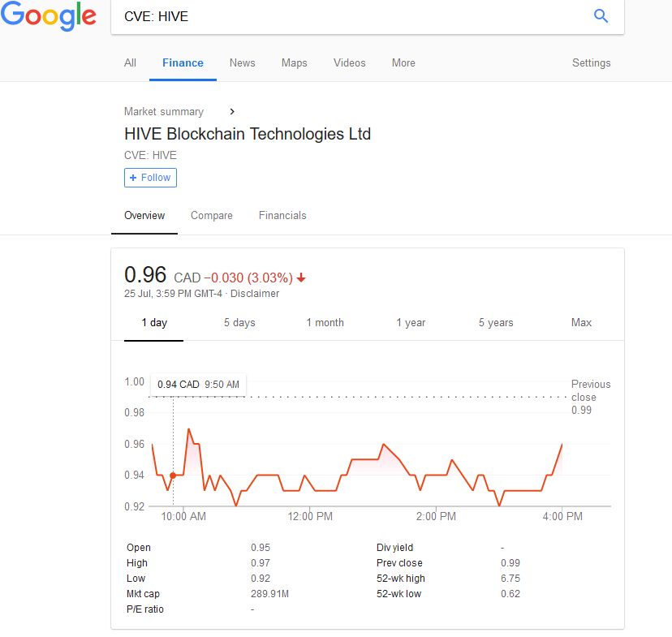The image size is (672, 637).
Task: Show the 1 month chart range
Action: (325, 323)
